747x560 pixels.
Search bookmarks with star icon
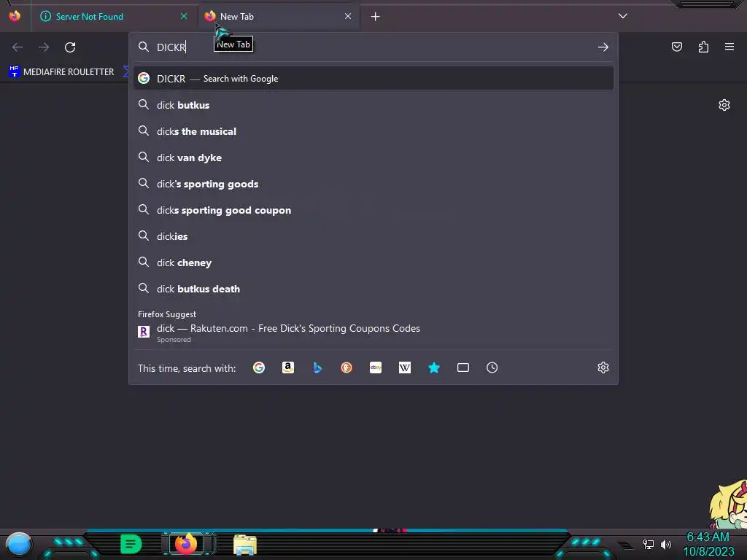(x=434, y=367)
